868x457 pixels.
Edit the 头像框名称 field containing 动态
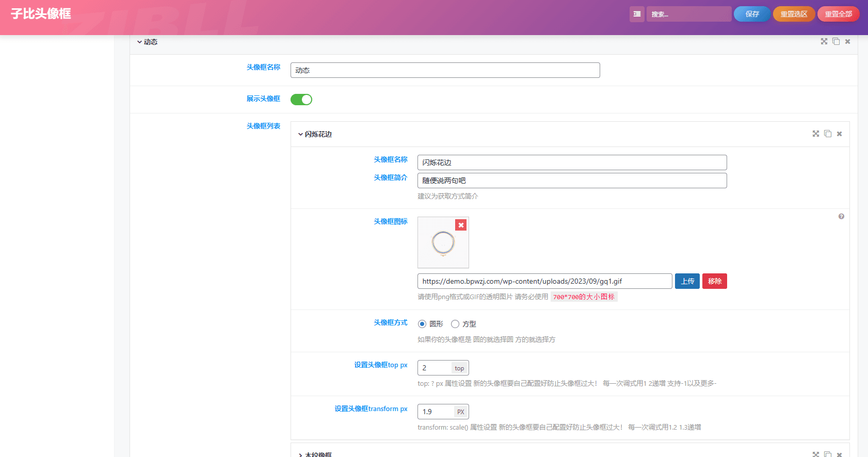click(x=445, y=70)
